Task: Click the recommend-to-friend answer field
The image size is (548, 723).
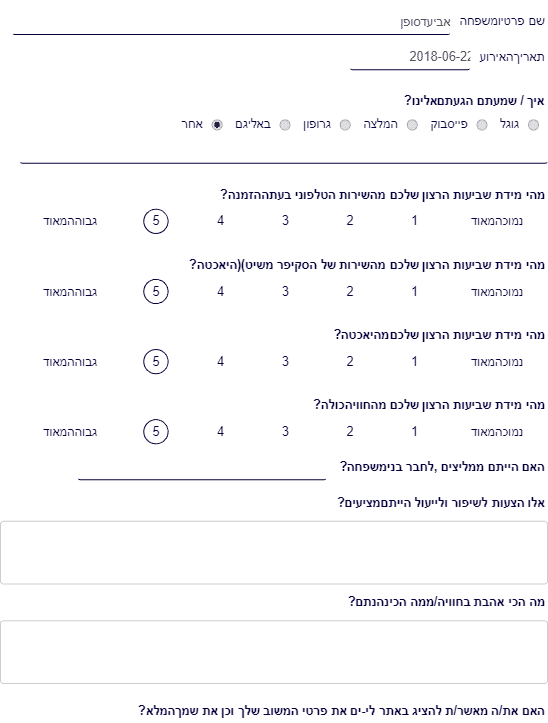Action: pos(202,468)
